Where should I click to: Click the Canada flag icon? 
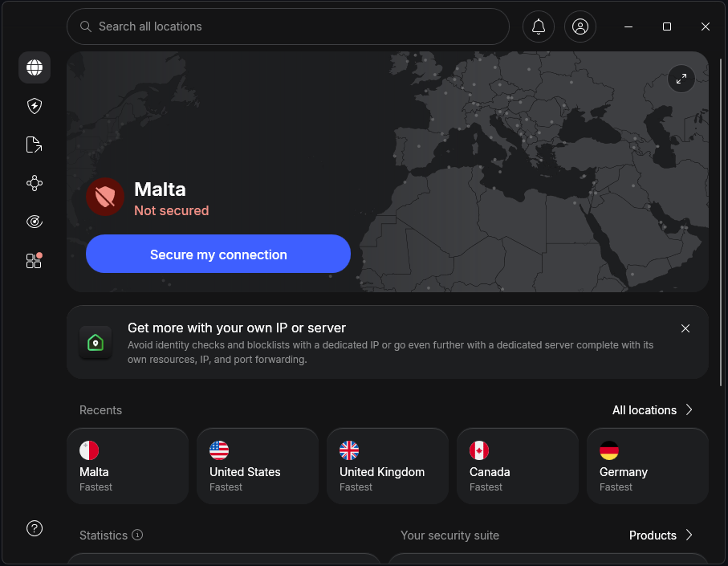pos(479,450)
